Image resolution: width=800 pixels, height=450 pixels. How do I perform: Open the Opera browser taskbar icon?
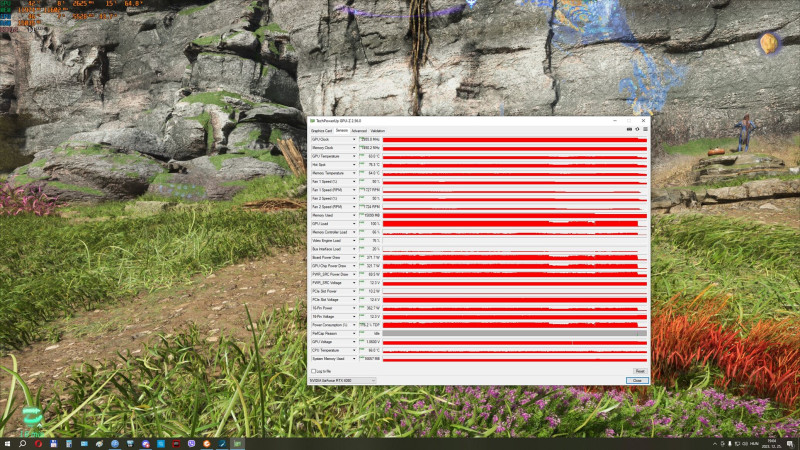click(x=38, y=444)
